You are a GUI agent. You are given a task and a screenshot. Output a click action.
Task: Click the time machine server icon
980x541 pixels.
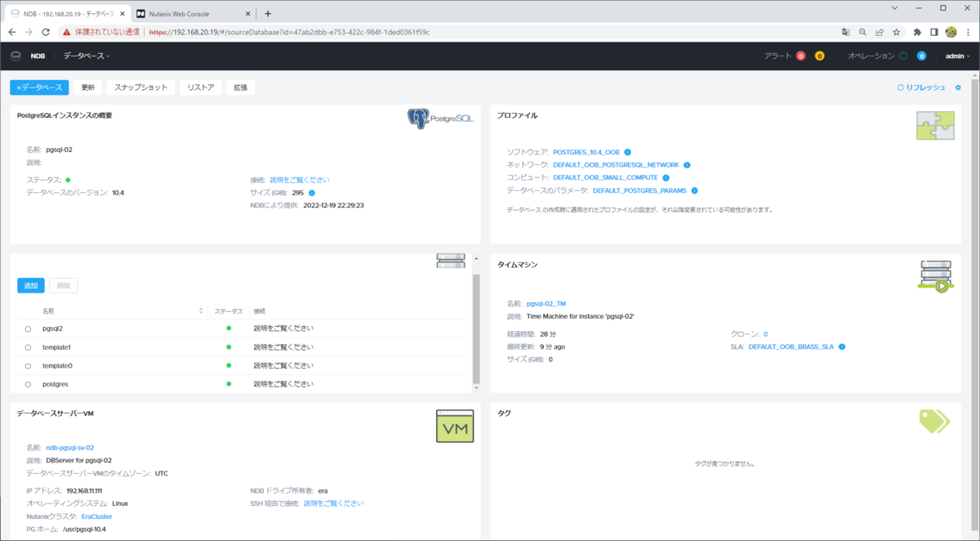click(935, 276)
